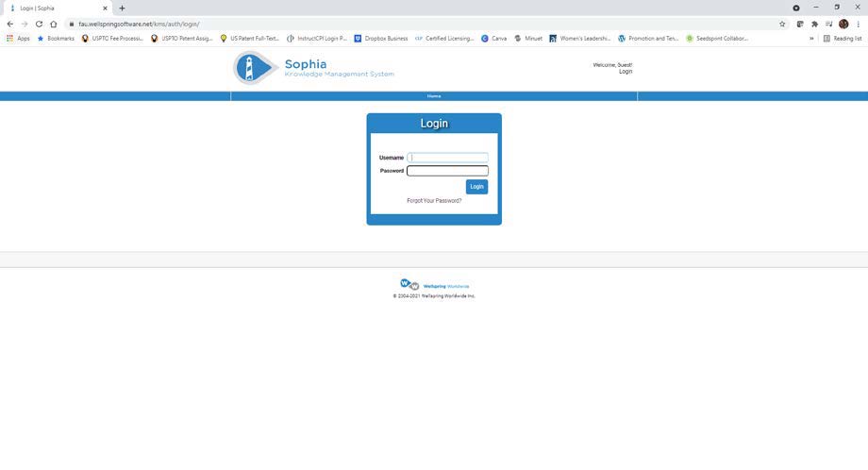Image resolution: width=868 pixels, height=470 pixels.
Task: Click the back navigation arrow
Action: click(10, 24)
